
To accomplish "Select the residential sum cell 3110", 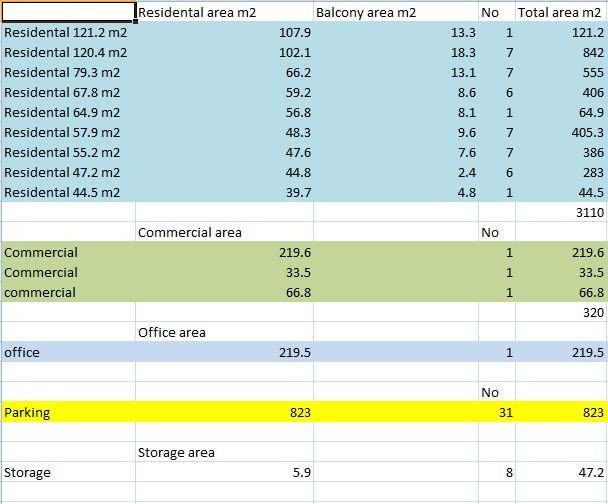I will point(561,212).
